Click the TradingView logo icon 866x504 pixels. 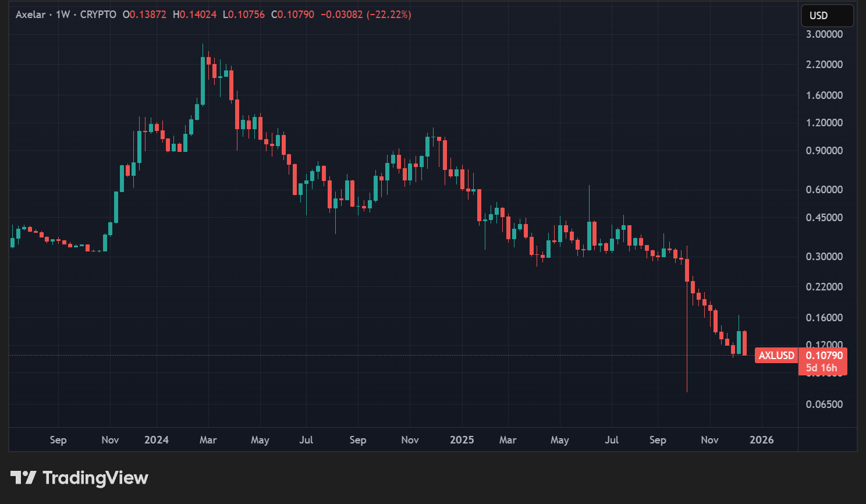pos(23,478)
